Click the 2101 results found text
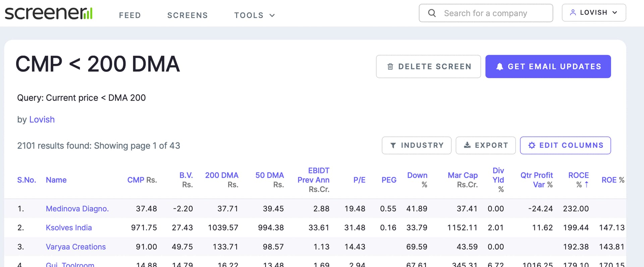The width and height of the screenshot is (644, 267). coord(54,146)
